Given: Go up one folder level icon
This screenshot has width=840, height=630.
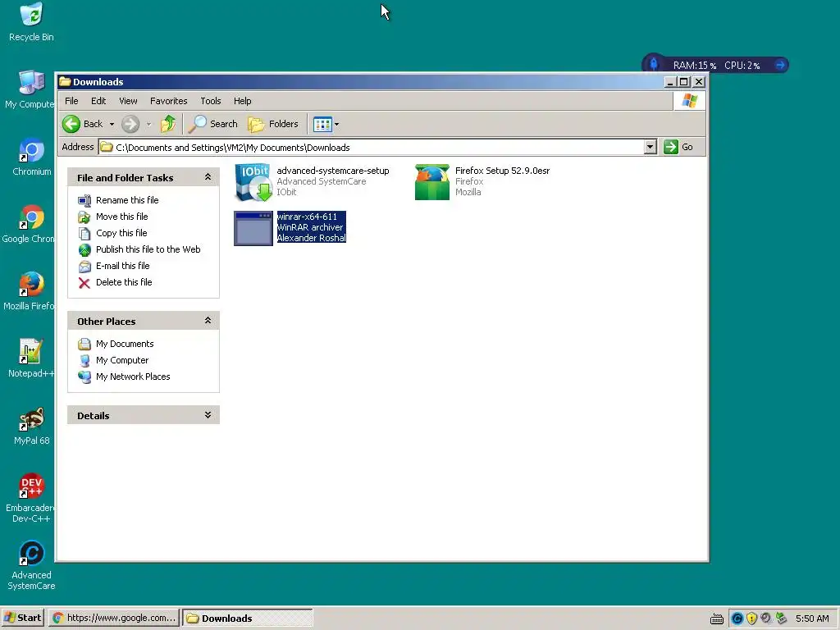Looking at the screenshot, I should 168,124.
